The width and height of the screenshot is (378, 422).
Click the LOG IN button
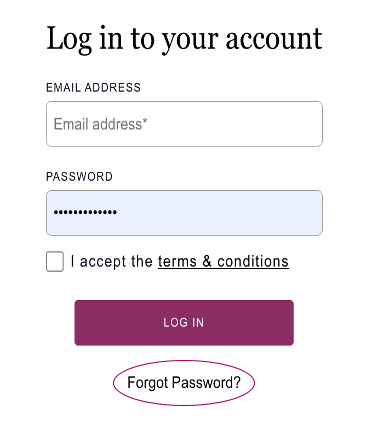coord(184,323)
